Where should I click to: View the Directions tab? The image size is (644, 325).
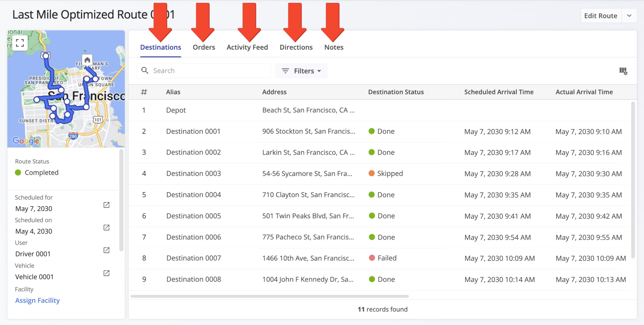point(296,47)
